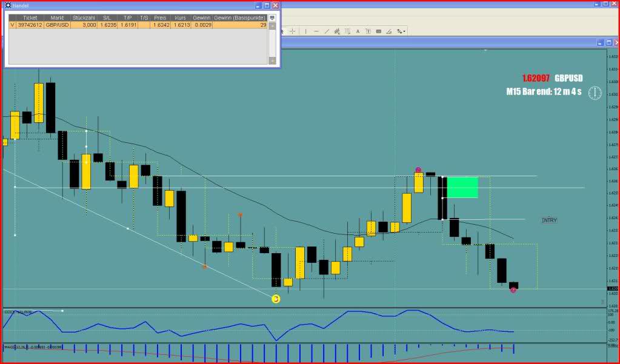Viewport: 620px width, 364px height.
Task: Sort by the Stückzahl column header
Action: (x=84, y=18)
